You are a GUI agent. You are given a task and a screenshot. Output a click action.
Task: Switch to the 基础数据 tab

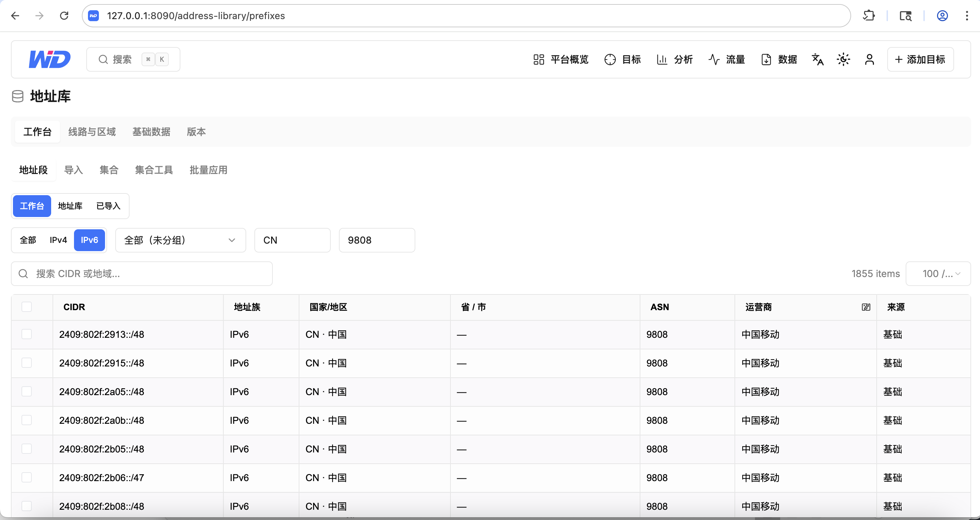(151, 132)
